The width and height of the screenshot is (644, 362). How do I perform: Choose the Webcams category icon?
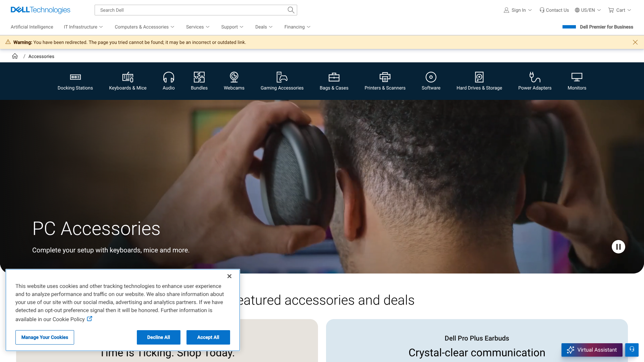coord(234,77)
